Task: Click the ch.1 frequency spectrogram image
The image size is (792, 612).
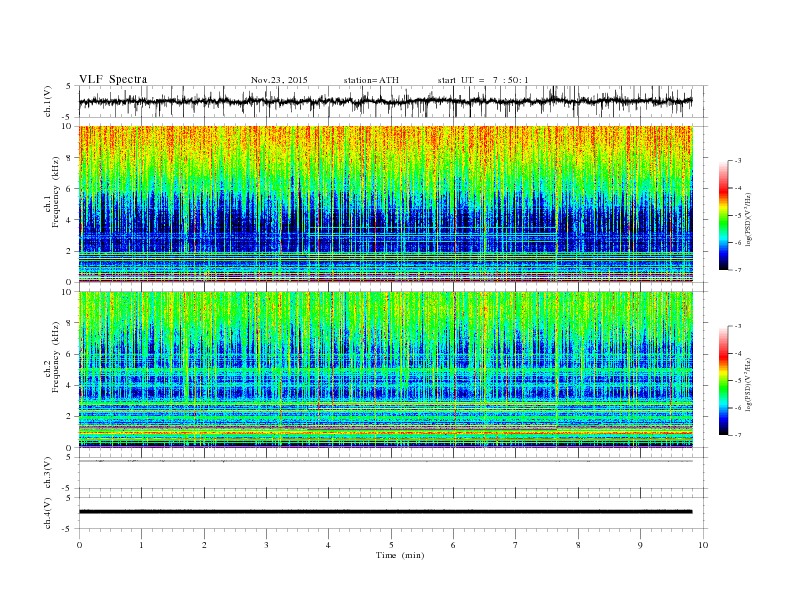Action: click(x=385, y=204)
